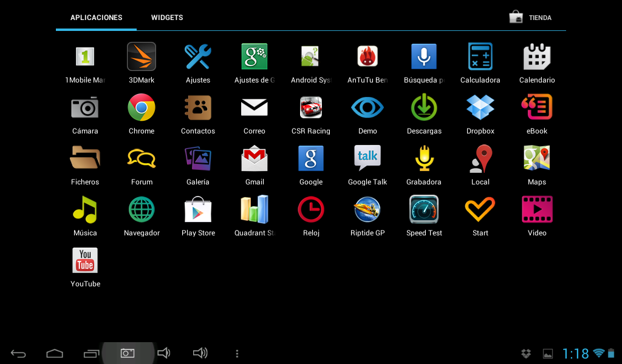
Task: Open the YouTube app
Action: click(x=85, y=261)
